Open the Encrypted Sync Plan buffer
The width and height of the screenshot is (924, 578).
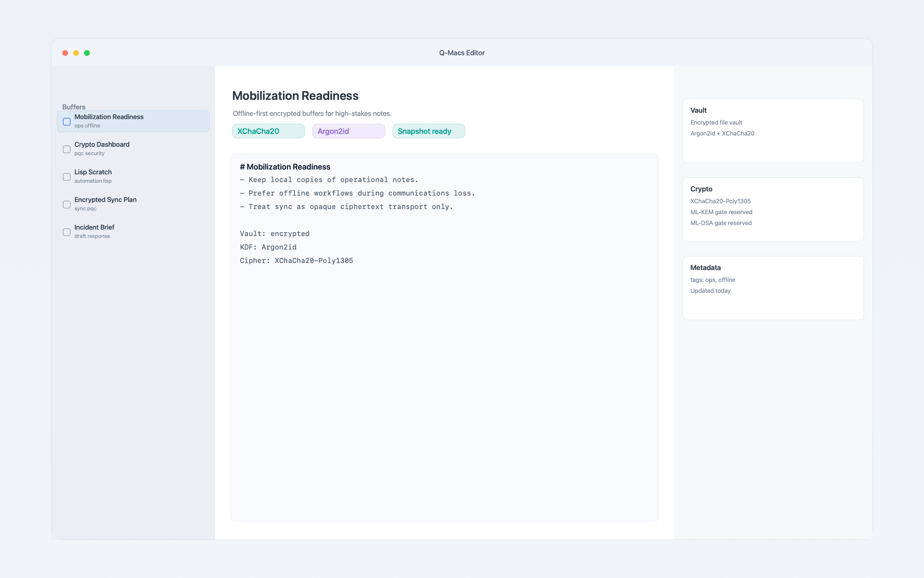tap(133, 204)
